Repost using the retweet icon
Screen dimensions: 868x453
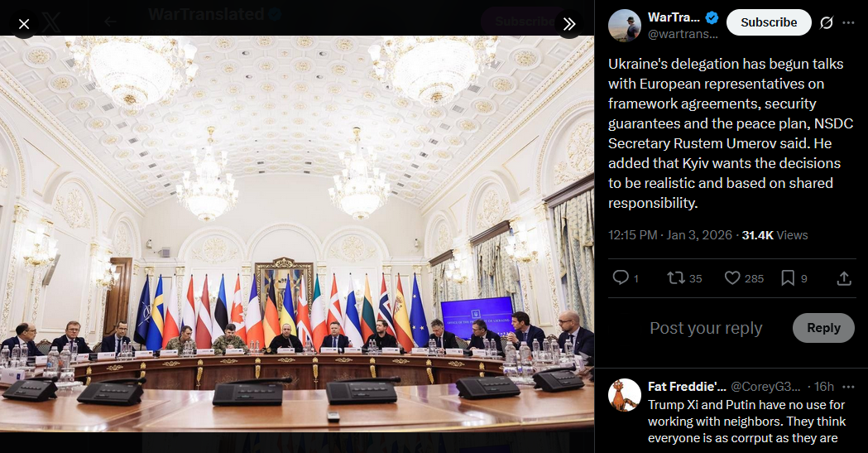(676, 277)
